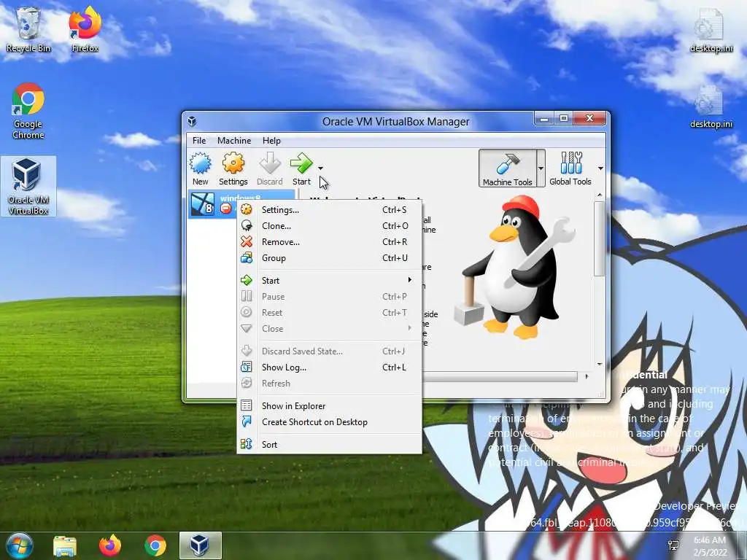Select the windows8 VM icon in list
The width and height of the screenshot is (747, 560).
tap(203, 204)
